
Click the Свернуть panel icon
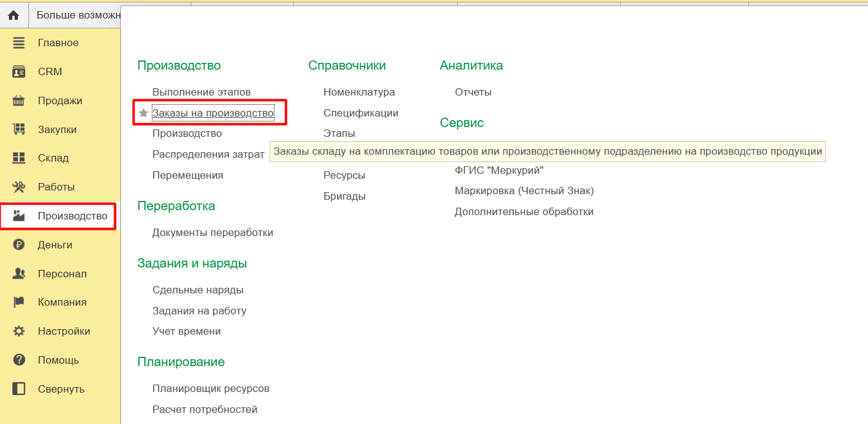tap(19, 389)
